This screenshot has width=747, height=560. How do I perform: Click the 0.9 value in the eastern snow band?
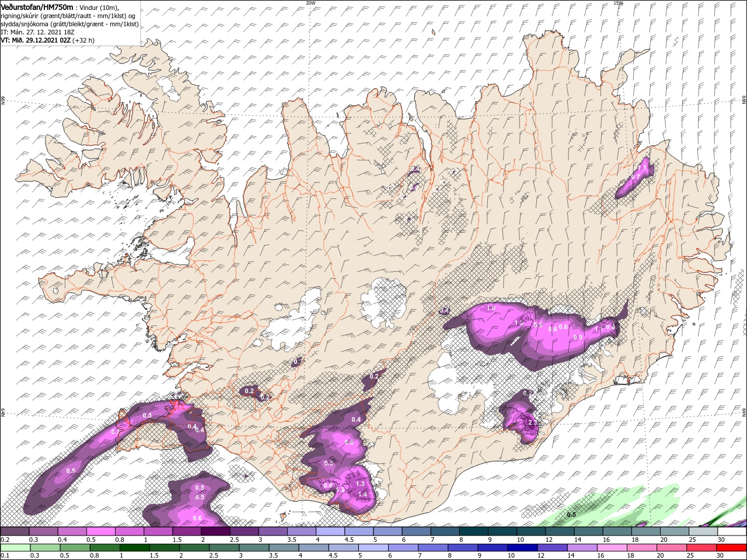coord(578,337)
